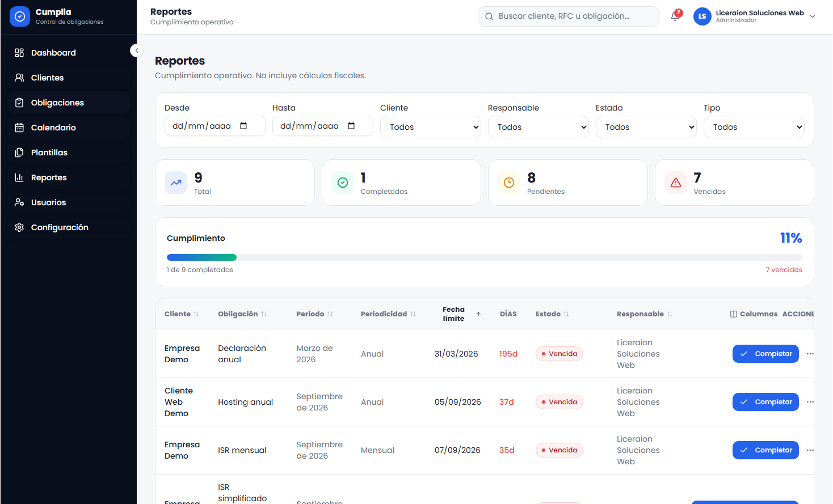Go to Dashboard in the sidebar

point(69,53)
